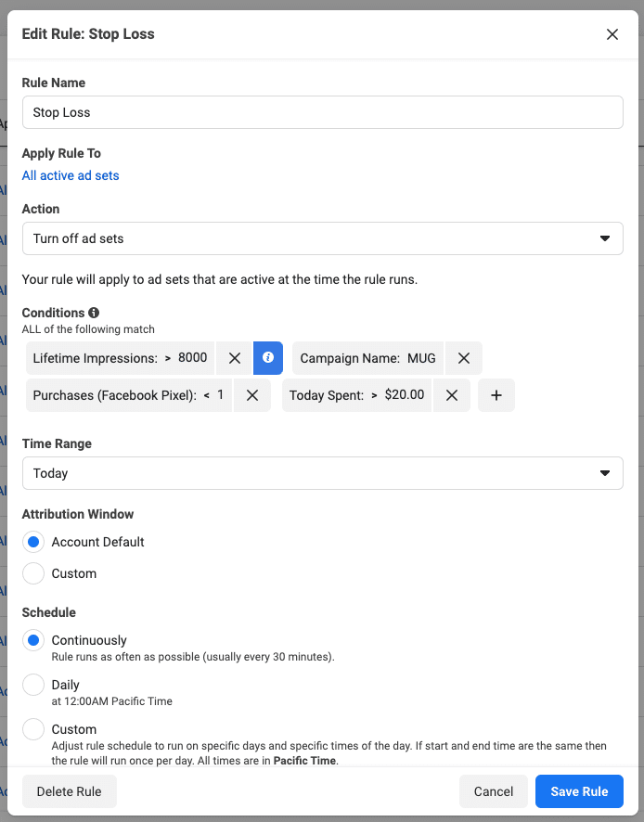Remove the Campaign Name MUG condition

click(x=463, y=358)
